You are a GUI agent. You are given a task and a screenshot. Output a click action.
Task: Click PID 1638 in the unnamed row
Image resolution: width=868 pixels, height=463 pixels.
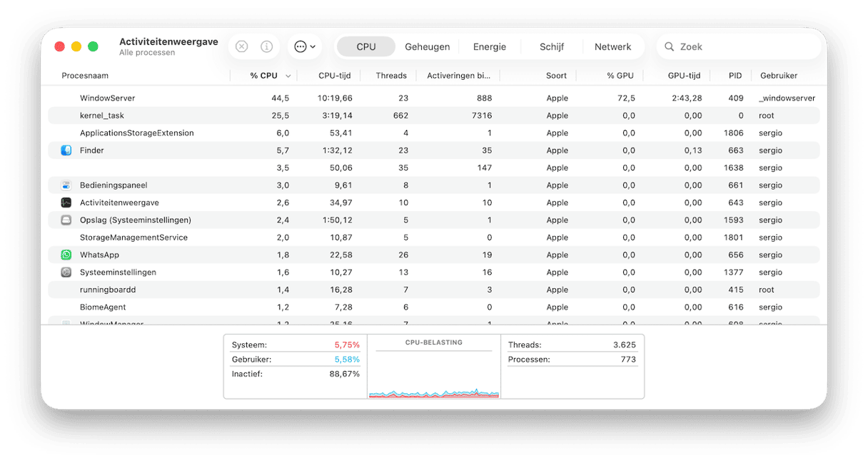[734, 168]
